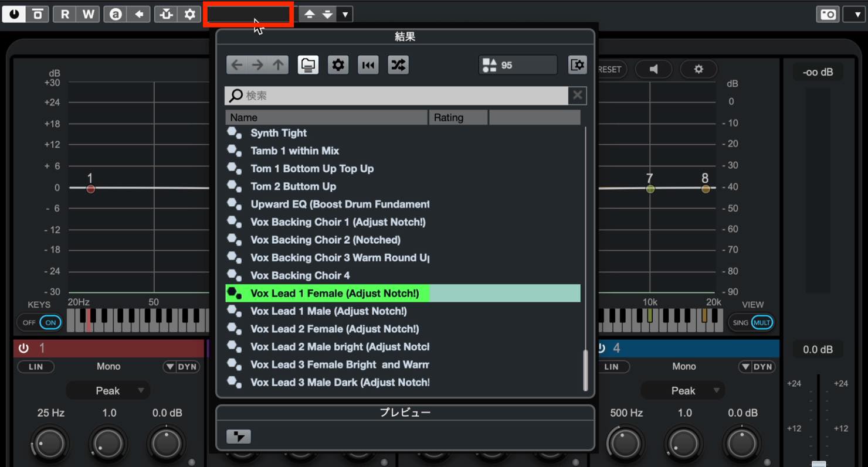The height and width of the screenshot is (467, 868).
Task: Toggle Write automation W button
Action: pos(88,14)
